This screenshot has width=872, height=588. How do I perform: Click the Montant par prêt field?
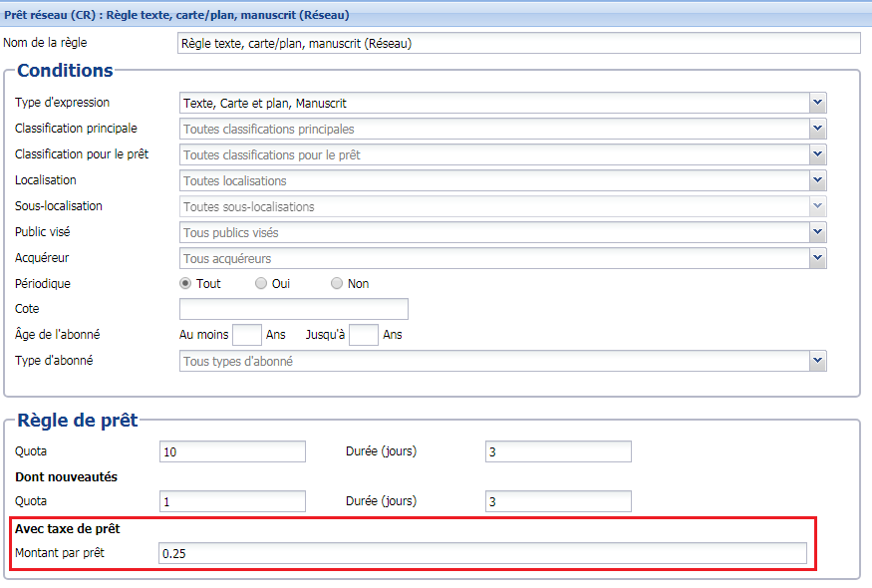482,553
